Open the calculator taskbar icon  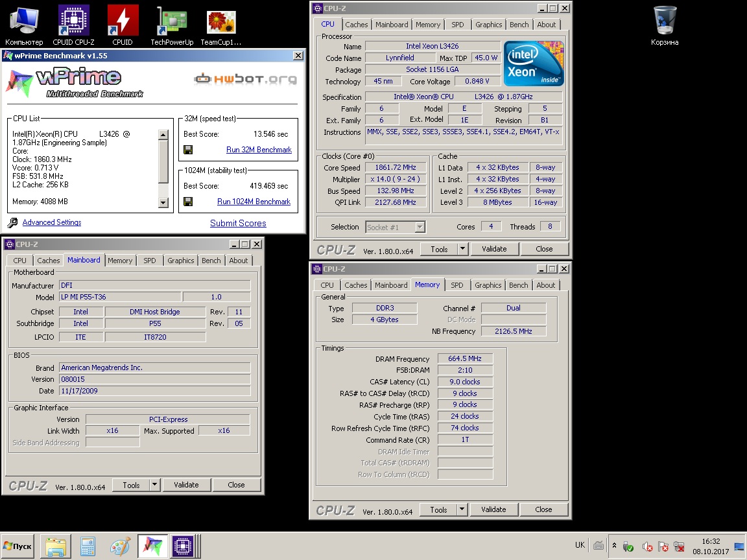(88, 546)
